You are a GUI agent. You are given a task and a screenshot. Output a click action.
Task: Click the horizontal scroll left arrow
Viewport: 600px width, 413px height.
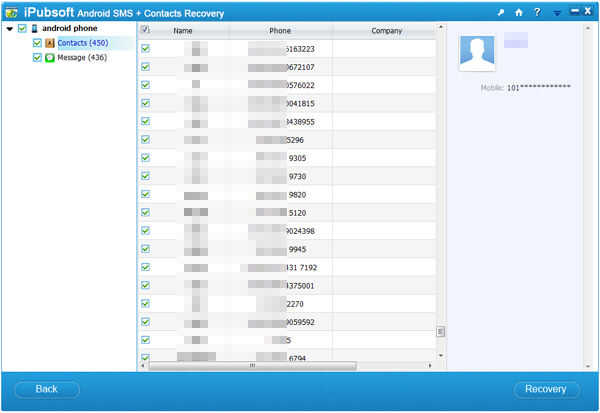coord(143,366)
